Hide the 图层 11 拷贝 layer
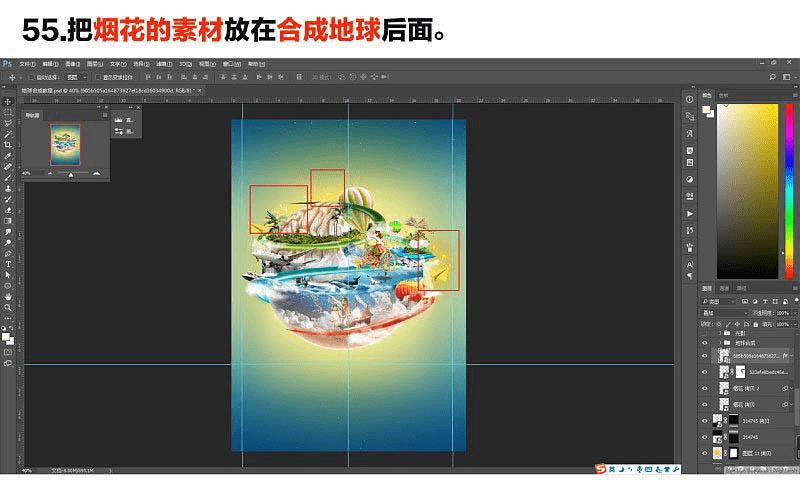 pos(705,453)
